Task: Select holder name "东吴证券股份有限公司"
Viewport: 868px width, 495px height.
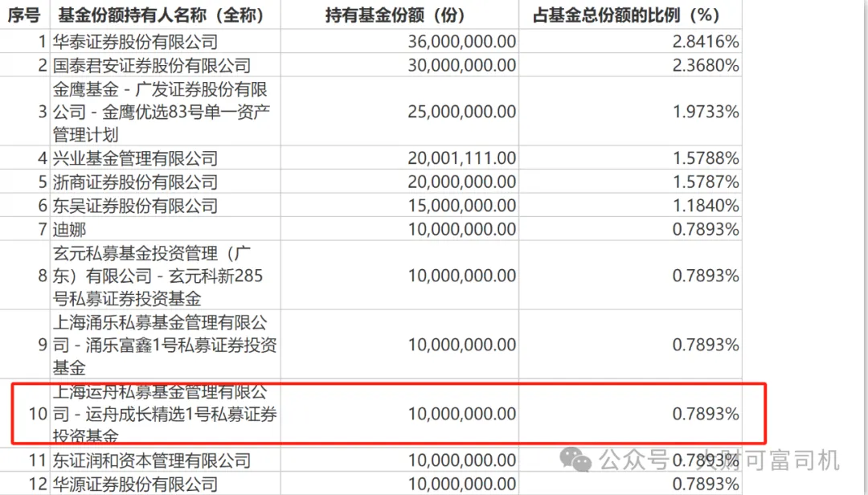Action: [136, 206]
